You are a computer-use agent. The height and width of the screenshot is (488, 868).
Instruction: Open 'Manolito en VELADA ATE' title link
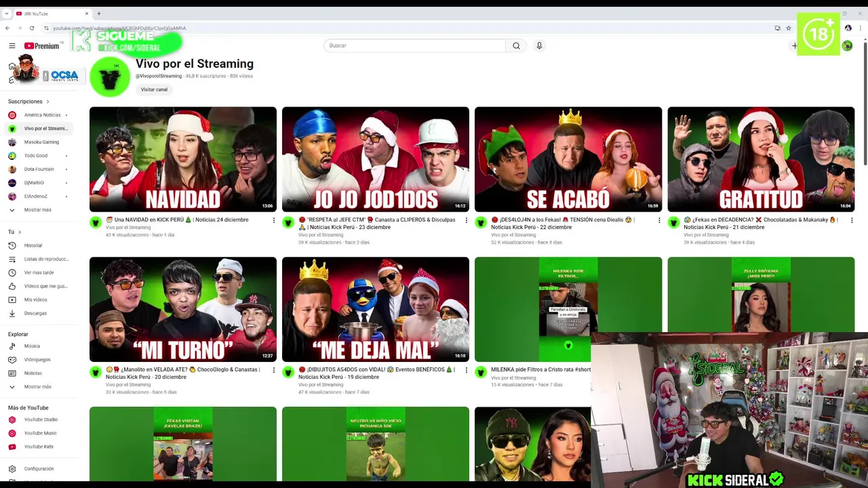click(x=183, y=373)
